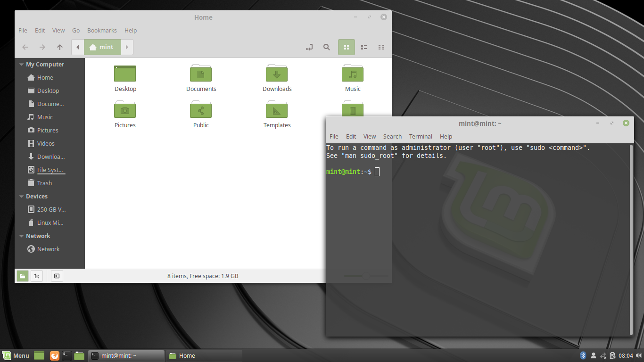Collapse the Devices section
Viewport: 644px width, 362px height.
click(21, 196)
